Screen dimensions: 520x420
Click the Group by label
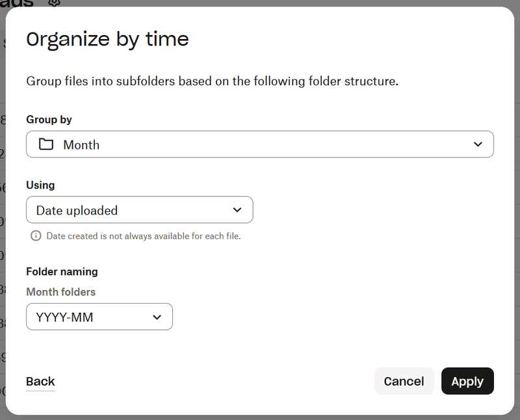pos(49,120)
